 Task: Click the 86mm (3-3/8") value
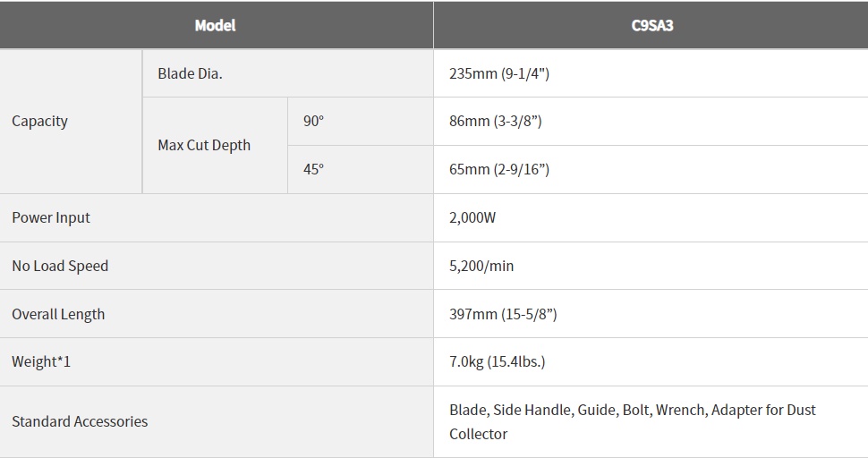click(x=496, y=121)
